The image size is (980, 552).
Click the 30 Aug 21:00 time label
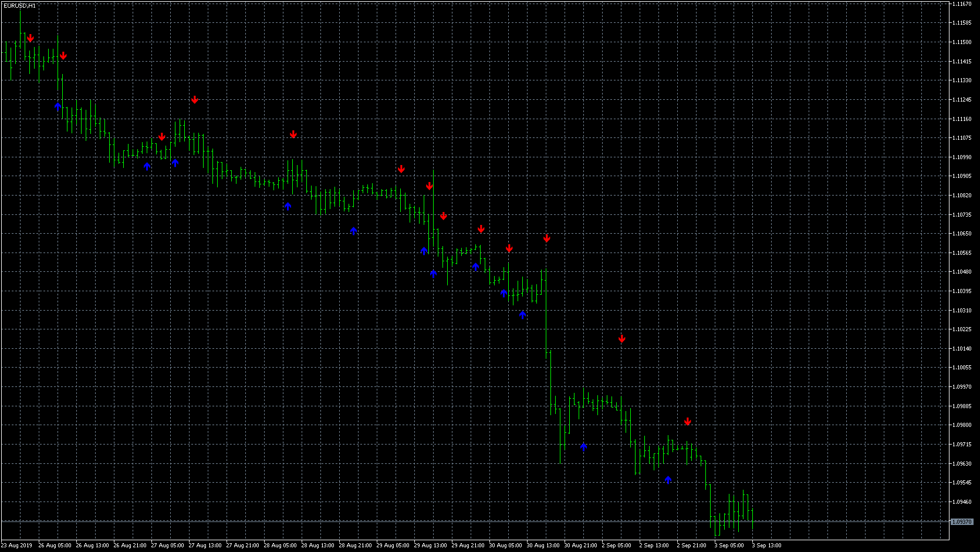(x=580, y=546)
